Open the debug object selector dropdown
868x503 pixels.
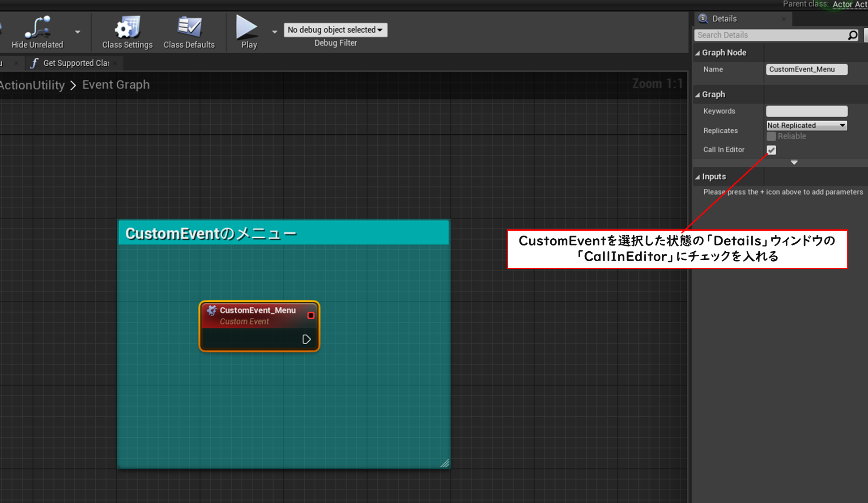point(336,30)
